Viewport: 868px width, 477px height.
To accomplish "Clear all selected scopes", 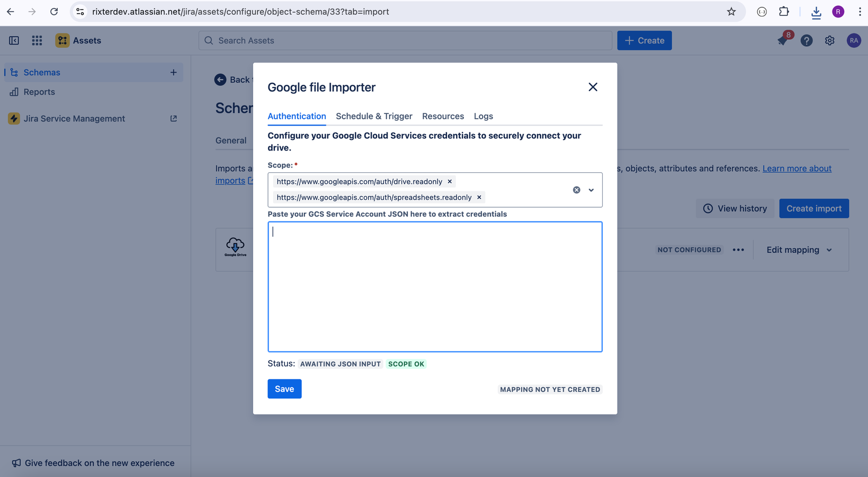I will (577, 190).
